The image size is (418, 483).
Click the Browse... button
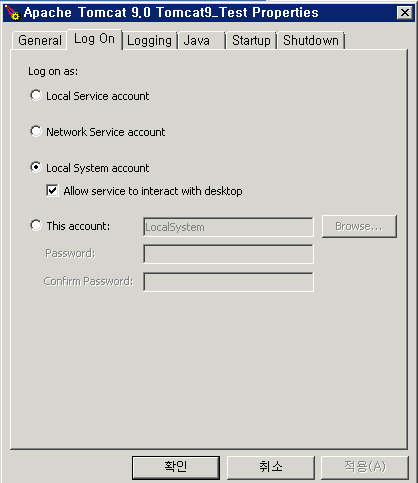(359, 226)
